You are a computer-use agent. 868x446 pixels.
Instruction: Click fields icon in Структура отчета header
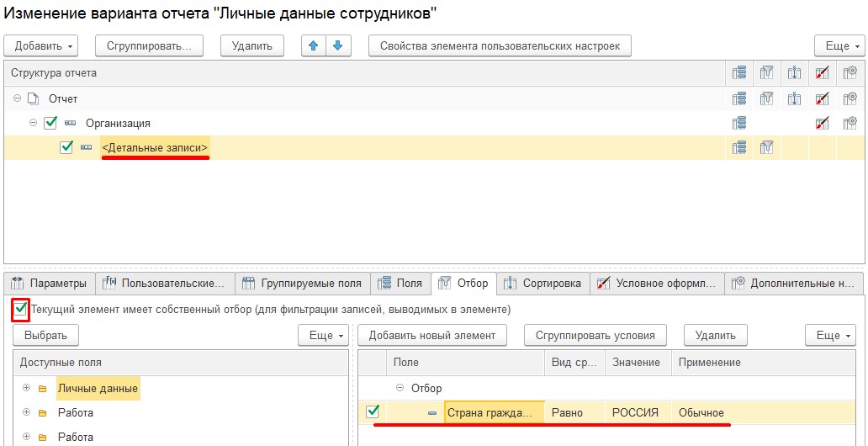point(739,72)
